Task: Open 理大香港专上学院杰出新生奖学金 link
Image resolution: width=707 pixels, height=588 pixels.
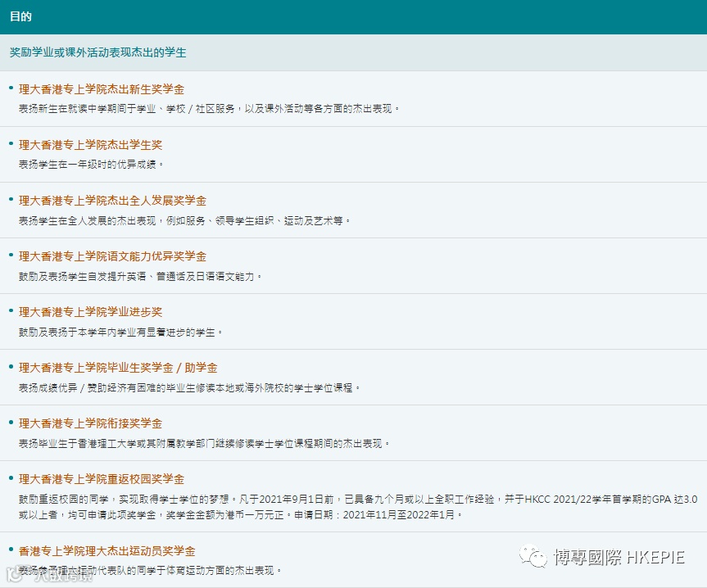Action: pyautogui.click(x=102, y=89)
